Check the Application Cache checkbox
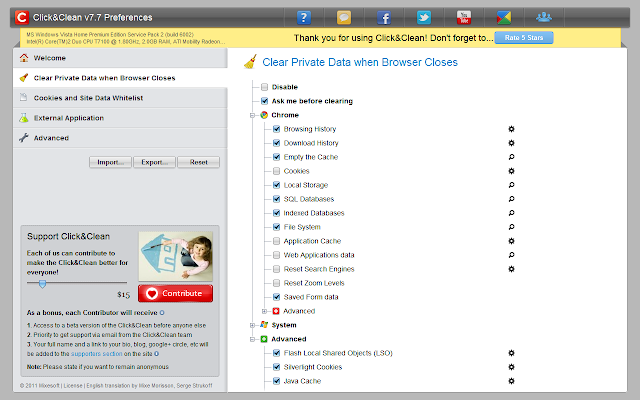Screen dimensions: 640x400 [x=276, y=241]
